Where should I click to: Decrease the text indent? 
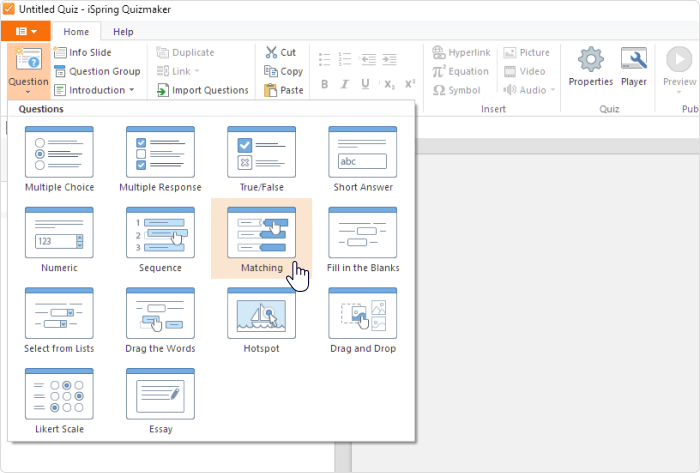pyautogui.click(x=369, y=59)
